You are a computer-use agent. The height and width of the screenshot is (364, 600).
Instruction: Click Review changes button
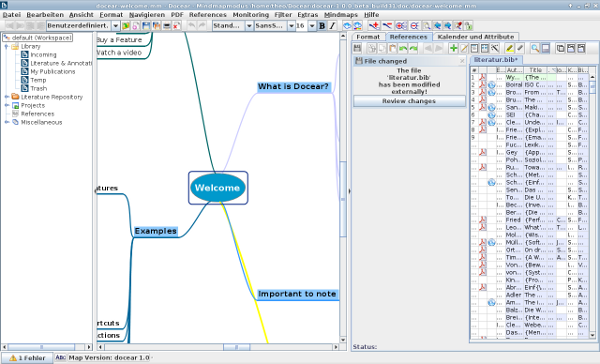409,101
